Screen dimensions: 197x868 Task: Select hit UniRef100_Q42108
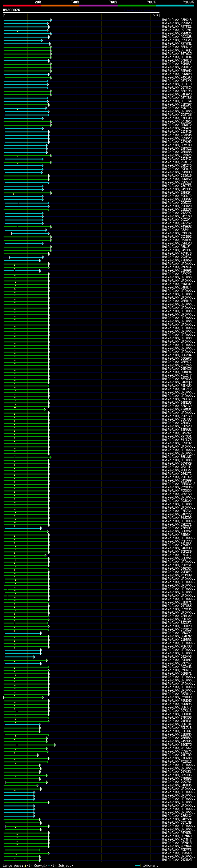(177, 216)
